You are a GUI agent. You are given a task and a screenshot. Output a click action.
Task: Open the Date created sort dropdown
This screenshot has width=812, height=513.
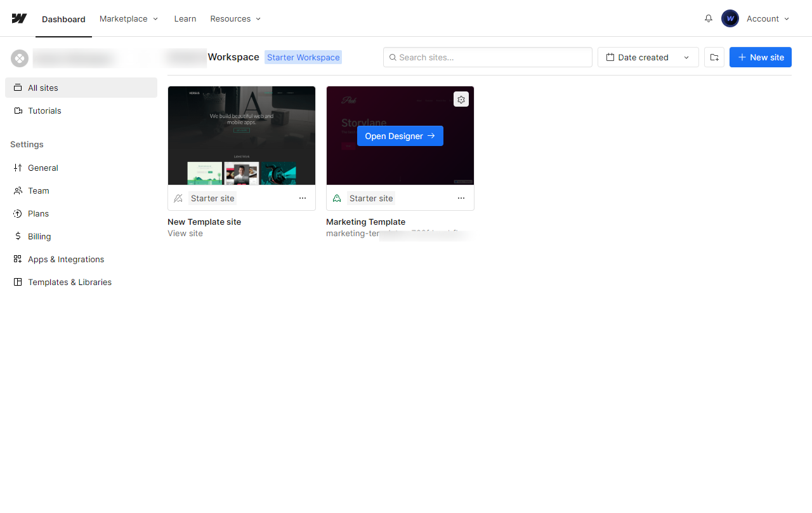[648, 57]
